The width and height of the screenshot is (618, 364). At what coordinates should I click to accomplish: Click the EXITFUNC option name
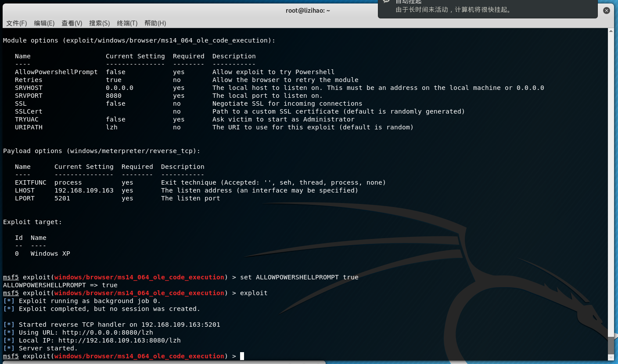31,182
